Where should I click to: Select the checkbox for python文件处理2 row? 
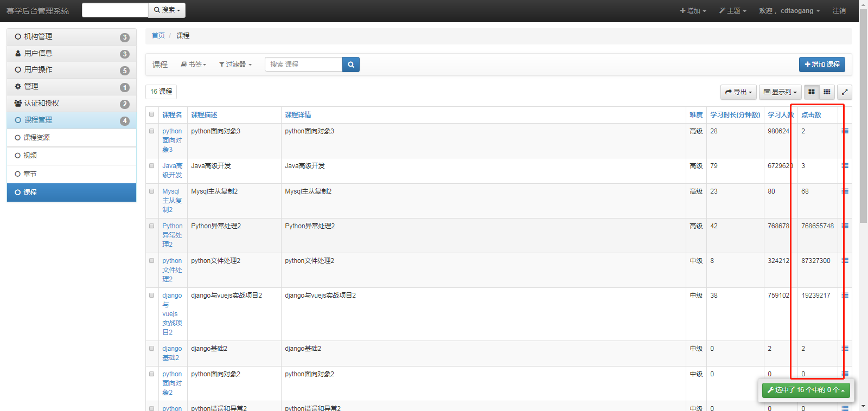tap(152, 260)
